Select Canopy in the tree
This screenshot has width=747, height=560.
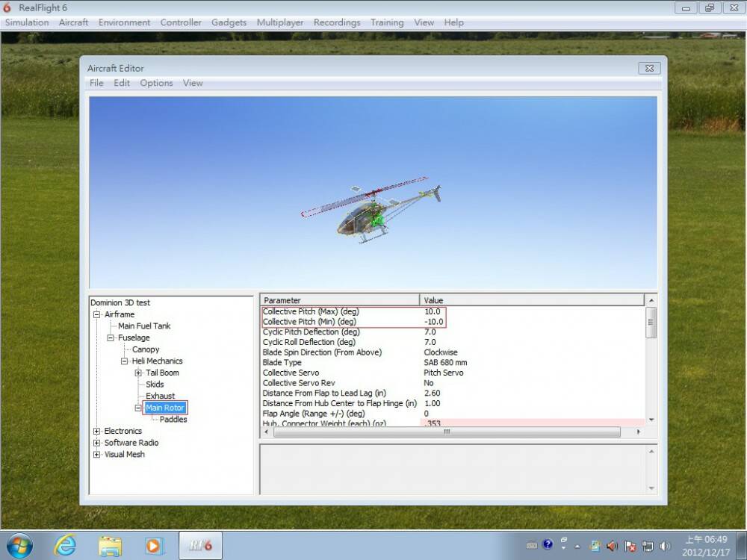coord(146,349)
